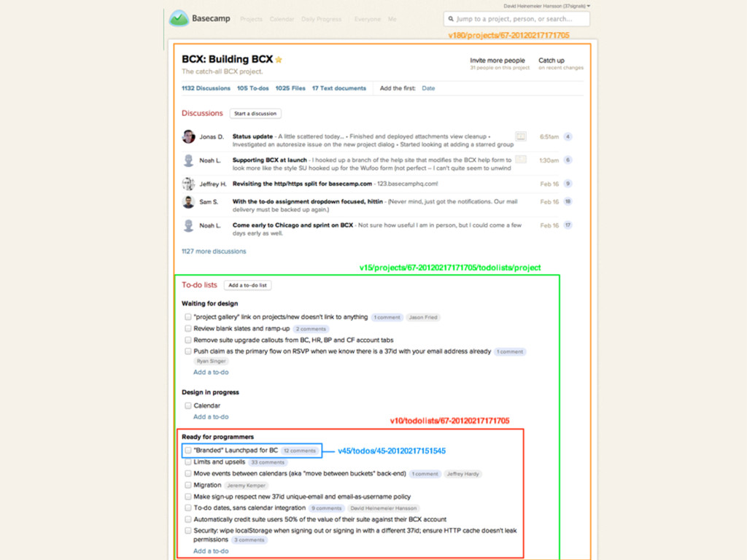Open the Projects nav item
The width and height of the screenshot is (747, 560).
pyautogui.click(x=251, y=19)
